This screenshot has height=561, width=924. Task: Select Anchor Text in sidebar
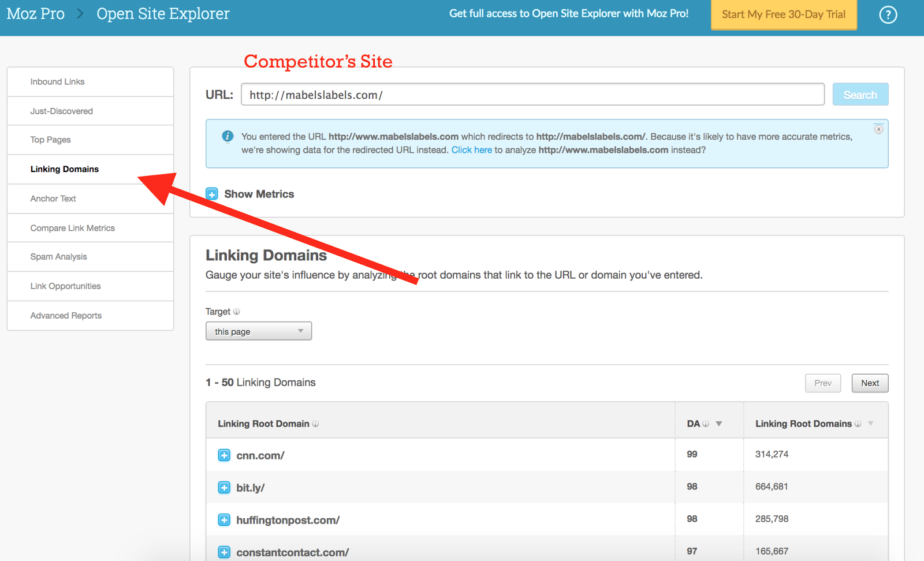53,199
